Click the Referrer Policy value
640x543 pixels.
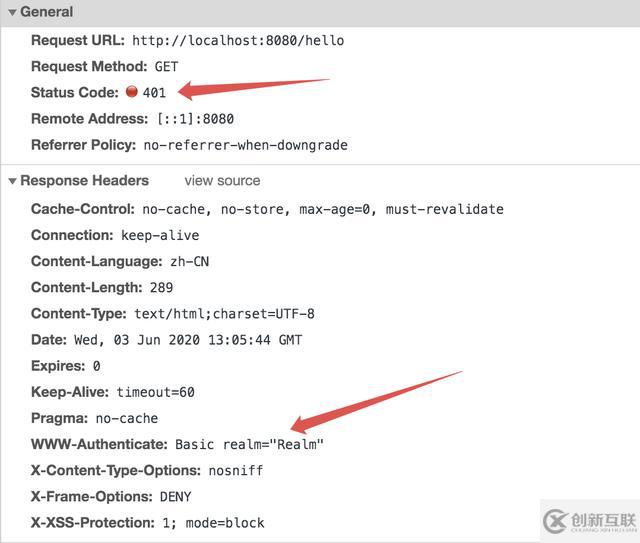(x=245, y=145)
